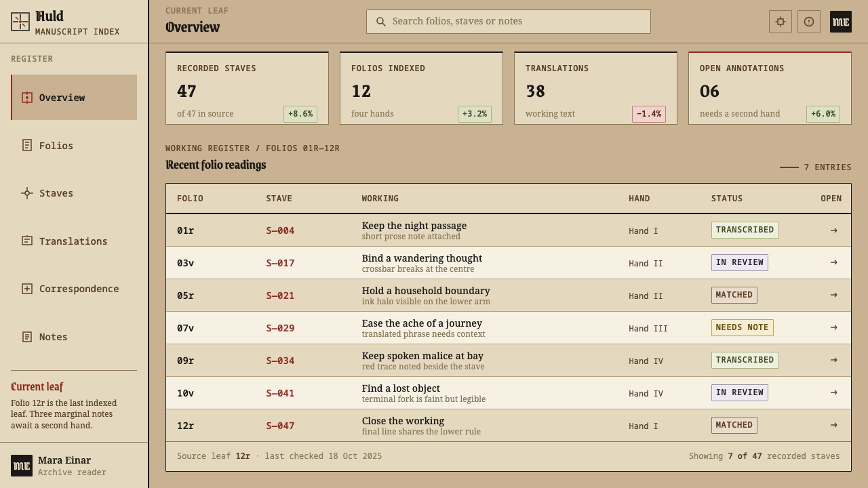Open stave link S—034
This screenshot has width=868, height=488.
pyautogui.click(x=280, y=361)
